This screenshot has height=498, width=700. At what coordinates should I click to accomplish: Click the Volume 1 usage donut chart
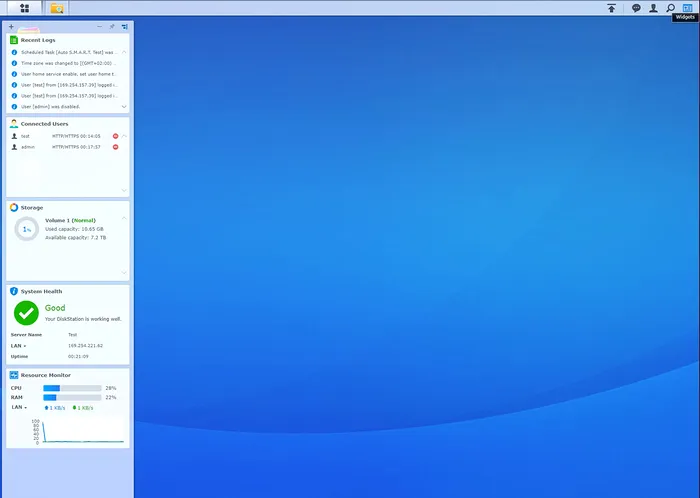pos(27,229)
